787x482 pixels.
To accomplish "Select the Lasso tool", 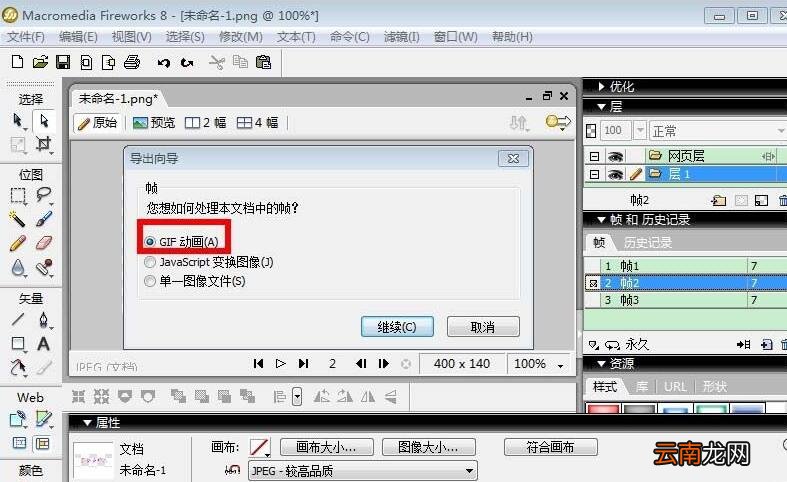I will pos(44,196).
